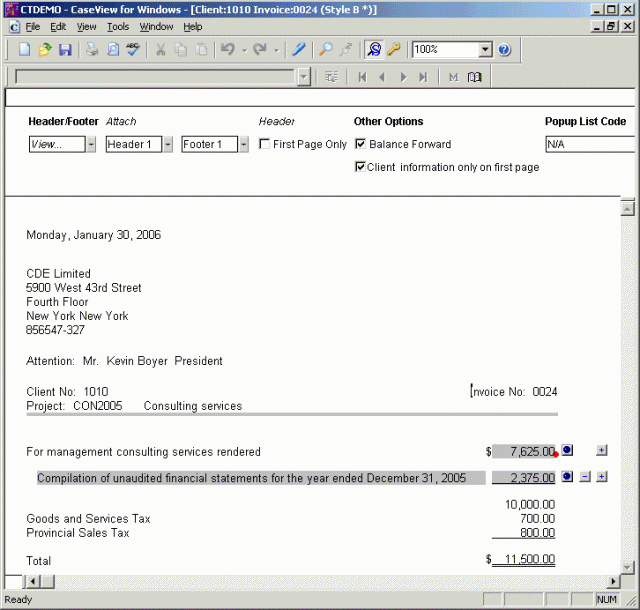
Task: Click the yellow key icon
Action: [x=394, y=49]
